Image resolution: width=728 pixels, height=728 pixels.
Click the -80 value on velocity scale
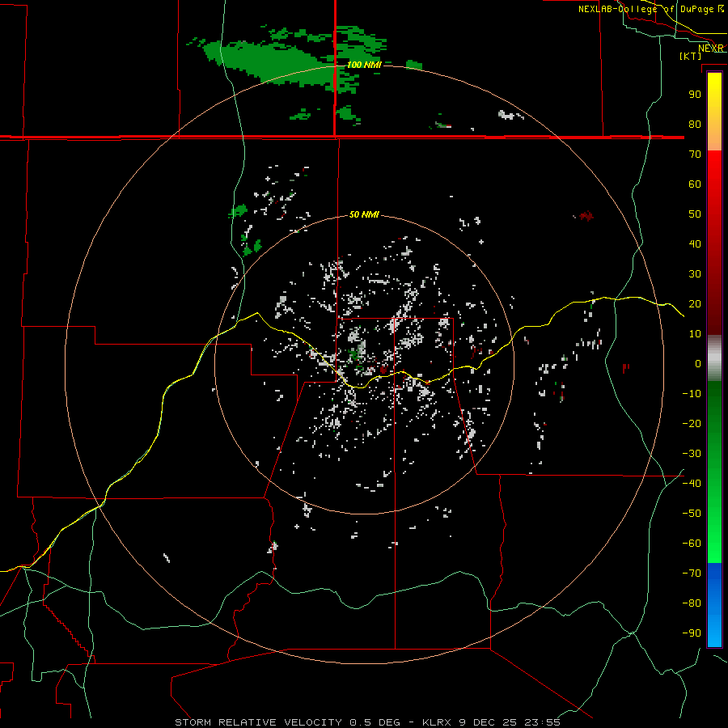(x=692, y=603)
